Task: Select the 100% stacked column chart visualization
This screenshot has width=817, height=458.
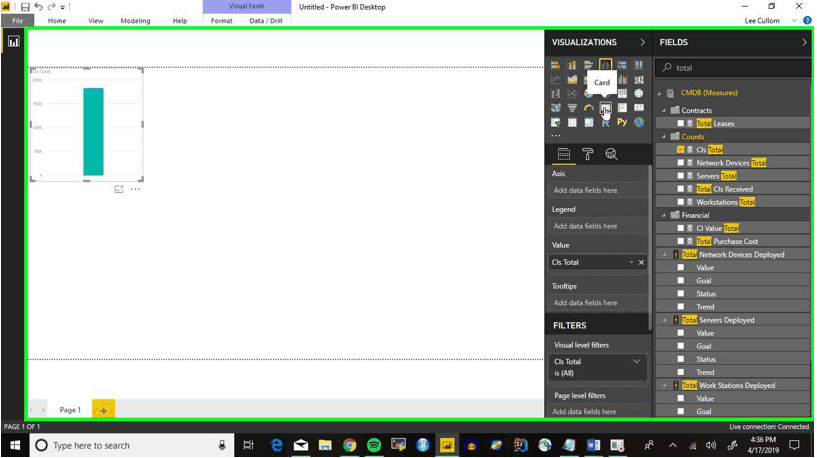Action: tap(639, 65)
